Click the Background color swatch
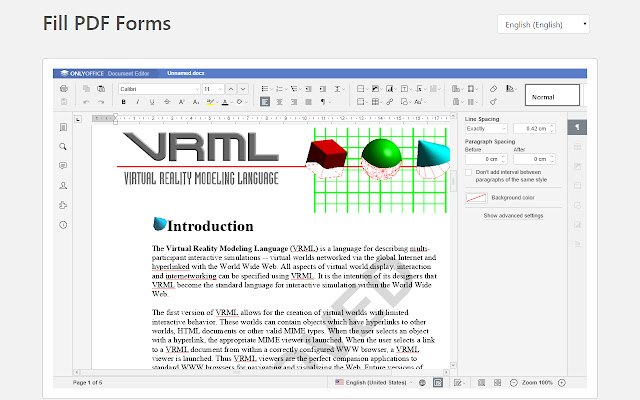 pos(476,198)
